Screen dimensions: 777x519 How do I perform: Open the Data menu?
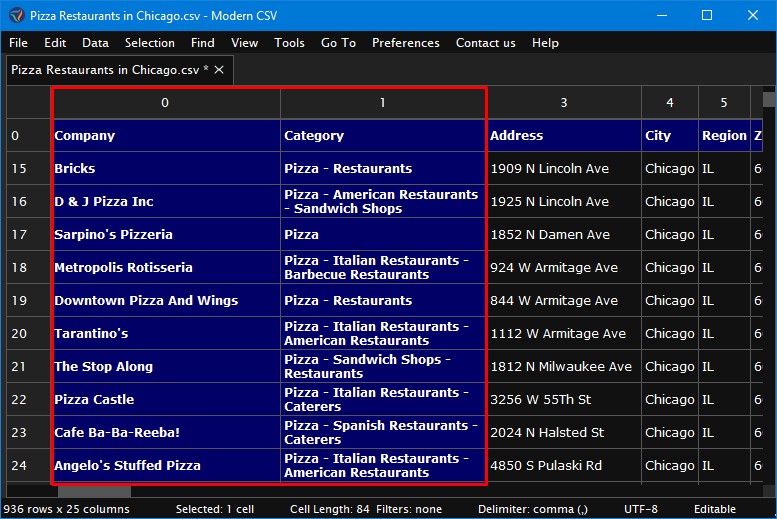click(x=95, y=43)
